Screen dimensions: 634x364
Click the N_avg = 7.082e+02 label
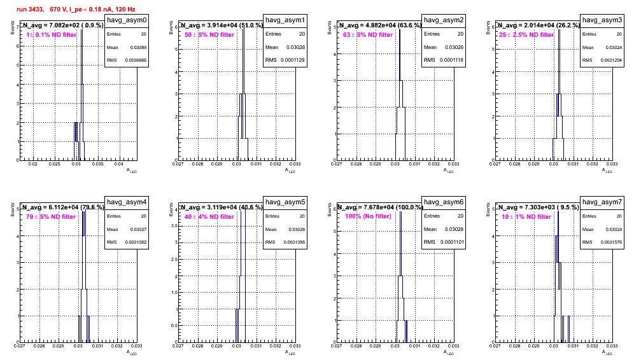click(62, 25)
